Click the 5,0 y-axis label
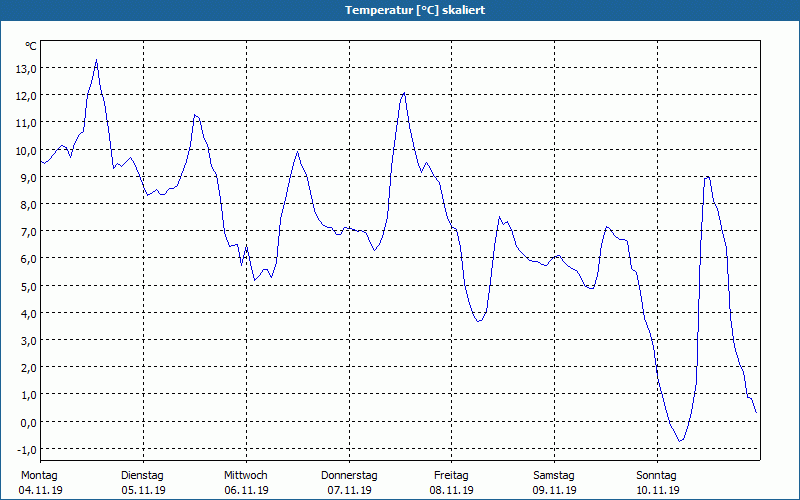The width and height of the screenshot is (800, 500). click(x=28, y=286)
